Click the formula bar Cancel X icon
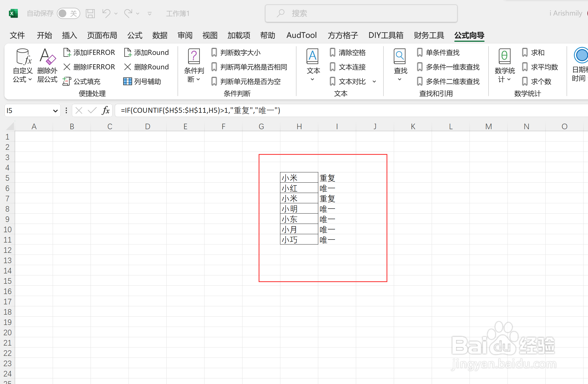Screen dimensions: 588x384 click(x=79, y=111)
